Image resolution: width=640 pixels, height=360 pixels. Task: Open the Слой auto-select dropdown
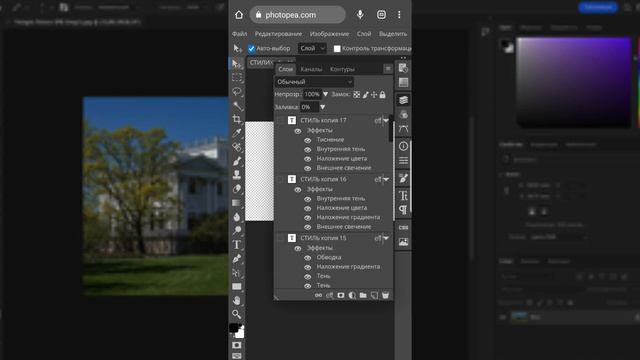tap(312, 49)
